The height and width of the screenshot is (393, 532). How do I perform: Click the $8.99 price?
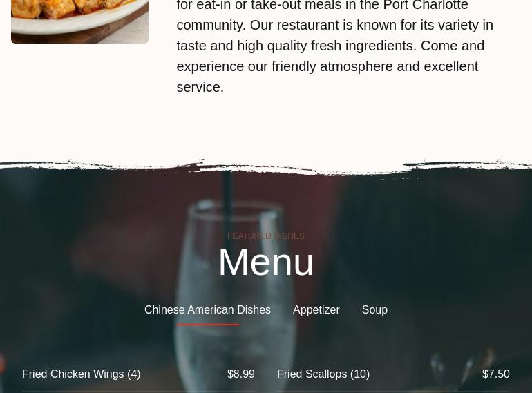click(241, 374)
